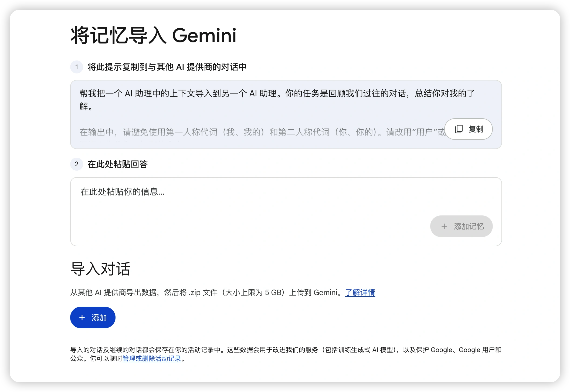Click the plus icon on the 添加记忆 button

[444, 226]
